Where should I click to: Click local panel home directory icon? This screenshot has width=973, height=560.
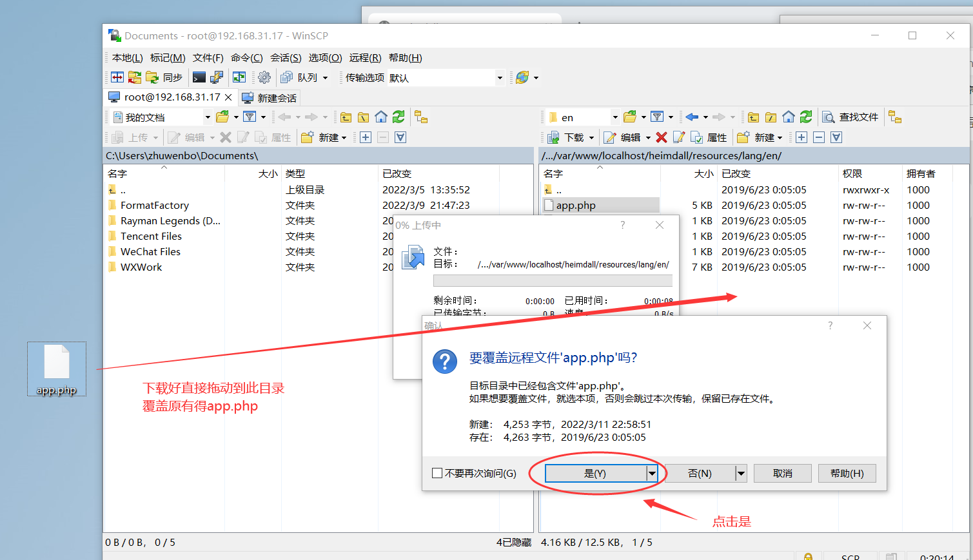[381, 117]
